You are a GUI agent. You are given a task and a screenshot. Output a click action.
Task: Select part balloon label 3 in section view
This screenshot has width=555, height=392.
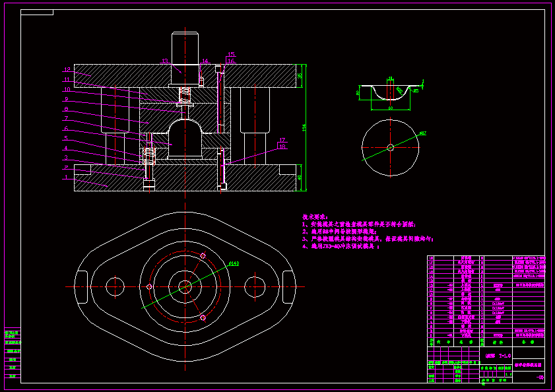[x=66, y=158]
